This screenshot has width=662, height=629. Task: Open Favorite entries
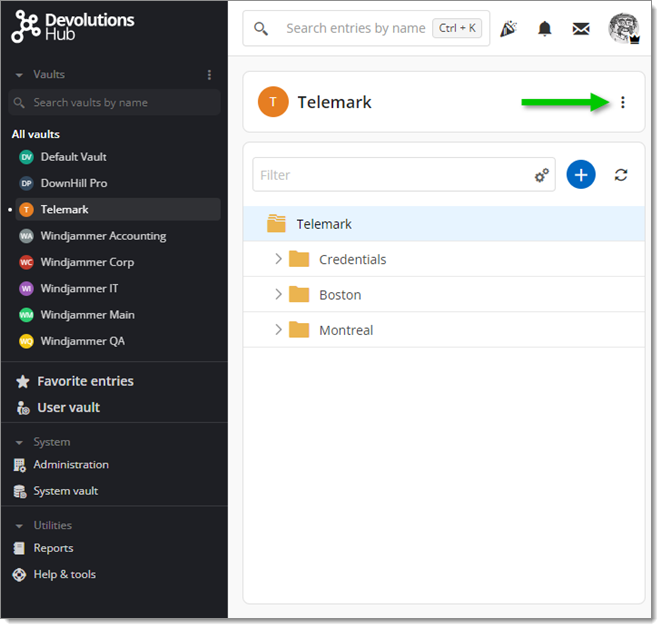pos(85,381)
